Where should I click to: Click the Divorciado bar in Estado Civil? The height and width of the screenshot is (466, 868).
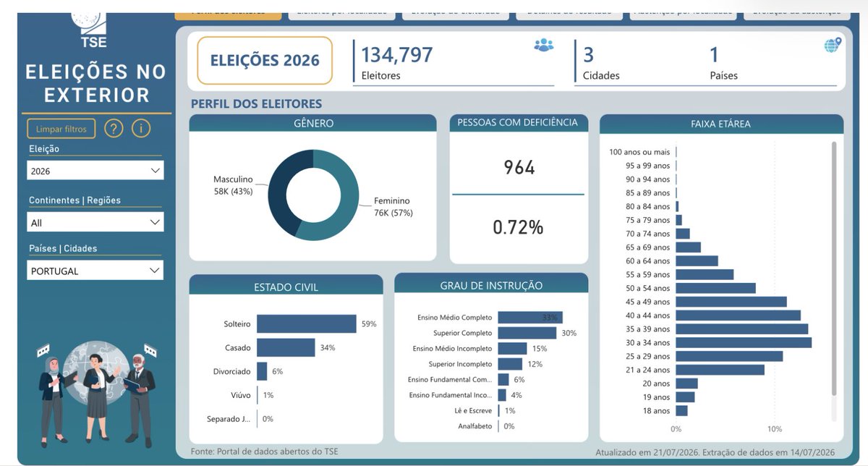tap(262, 371)
